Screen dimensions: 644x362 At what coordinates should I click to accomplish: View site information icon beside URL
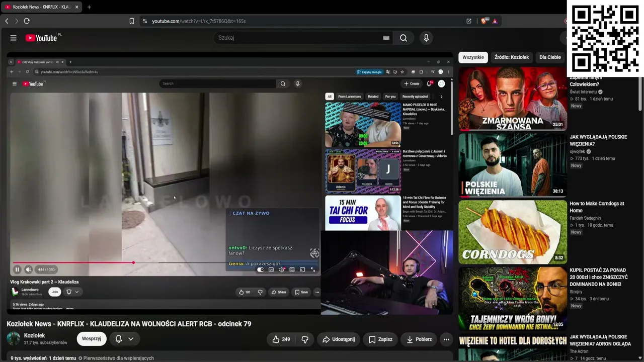coord(145,21)
